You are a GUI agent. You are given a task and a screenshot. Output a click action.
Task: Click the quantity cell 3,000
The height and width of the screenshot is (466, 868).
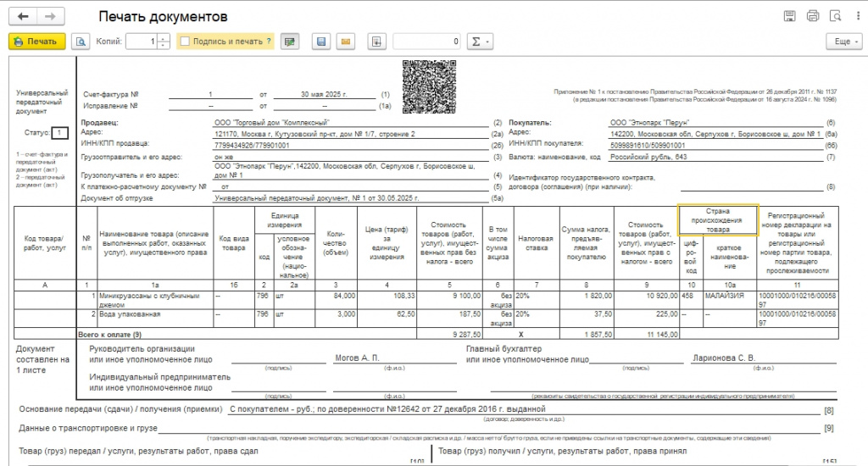click(x=336, y=319)
